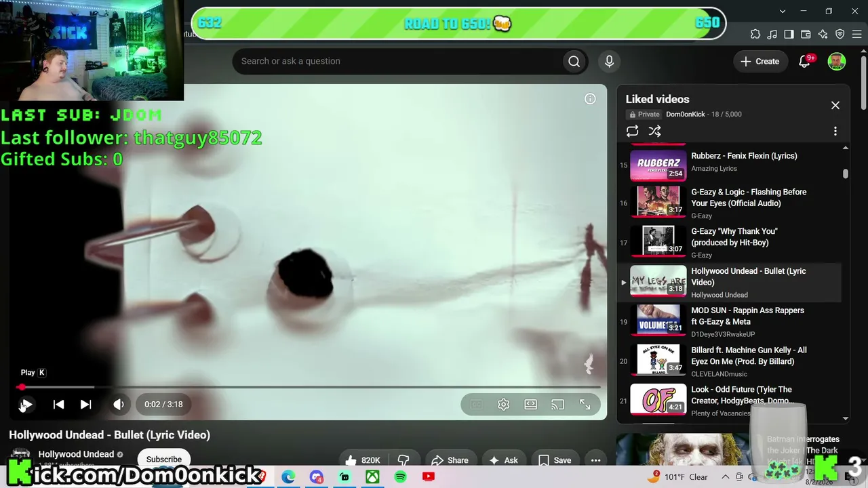868x488 pixels.
Task: Open the browser VPN shield icon
Action: point(840,35)
